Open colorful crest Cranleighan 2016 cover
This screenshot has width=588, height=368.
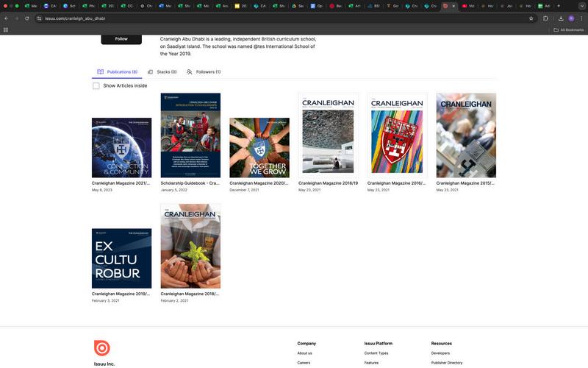[x=397, y=135]
